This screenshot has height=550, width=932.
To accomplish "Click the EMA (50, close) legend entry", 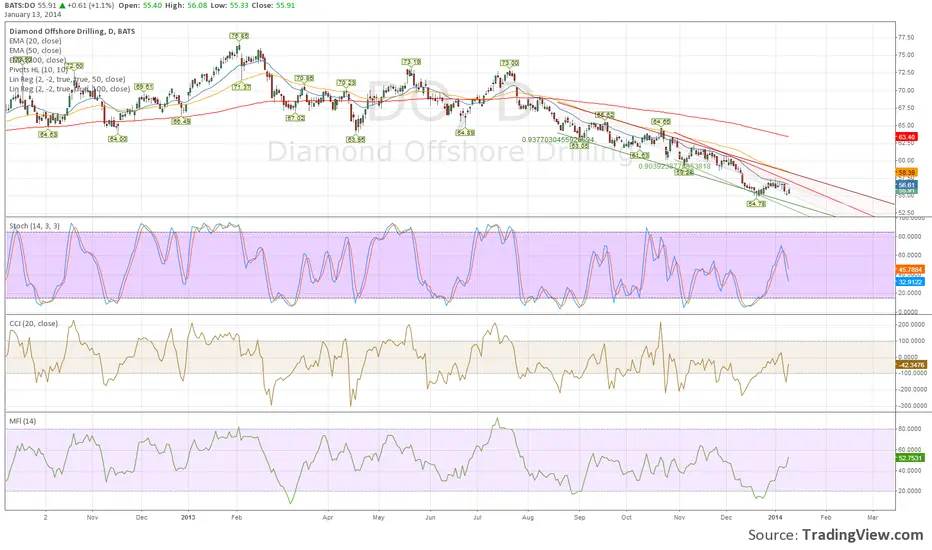I will coord(35,51).
